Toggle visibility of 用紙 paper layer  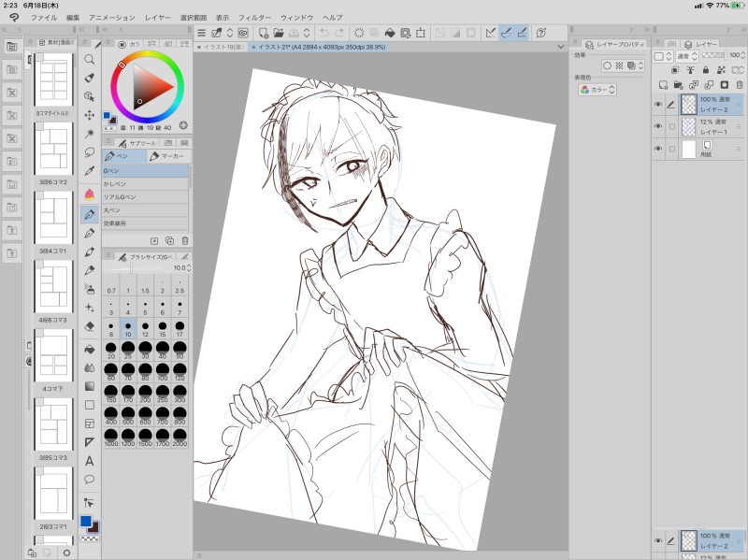click(658, 149)
